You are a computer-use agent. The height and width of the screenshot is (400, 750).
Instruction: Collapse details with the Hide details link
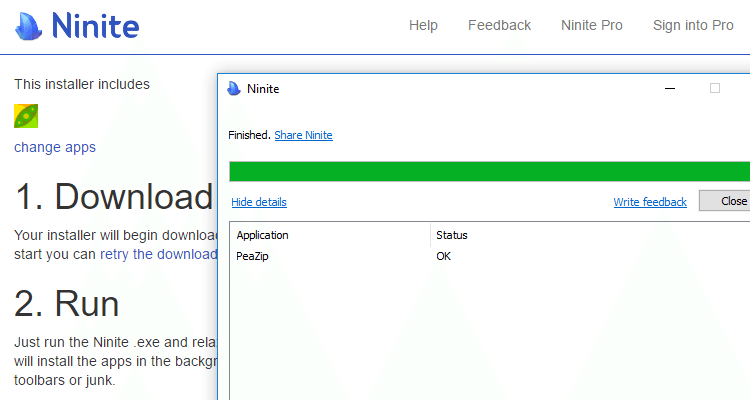pyautogui.click(x=259, y=202)
